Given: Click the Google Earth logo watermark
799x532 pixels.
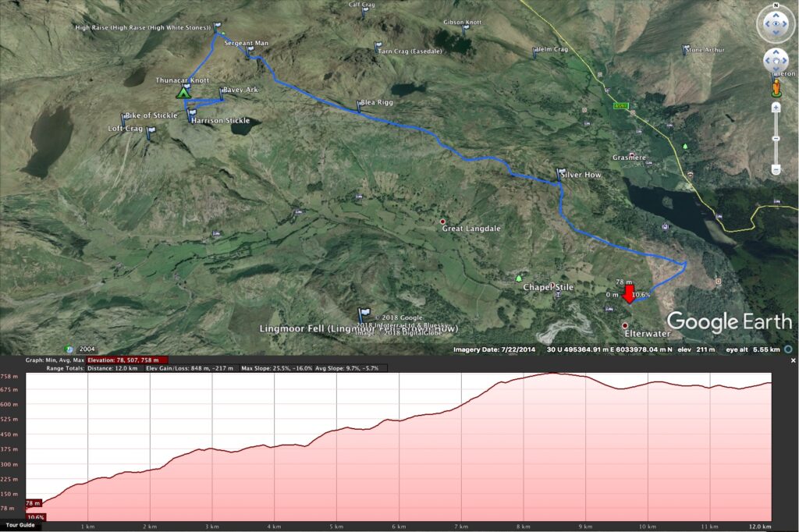Looking at the screenshot, I should (x=729, y=321).
